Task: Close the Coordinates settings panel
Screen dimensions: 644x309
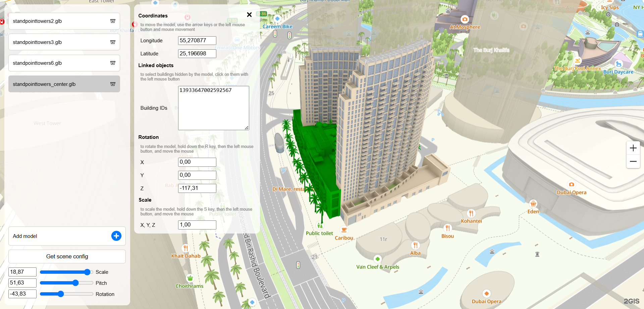Action: point(249,15)
